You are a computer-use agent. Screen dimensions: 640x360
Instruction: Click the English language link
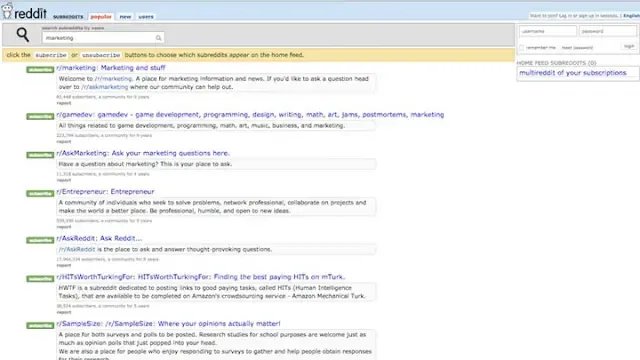pos(631,16)
